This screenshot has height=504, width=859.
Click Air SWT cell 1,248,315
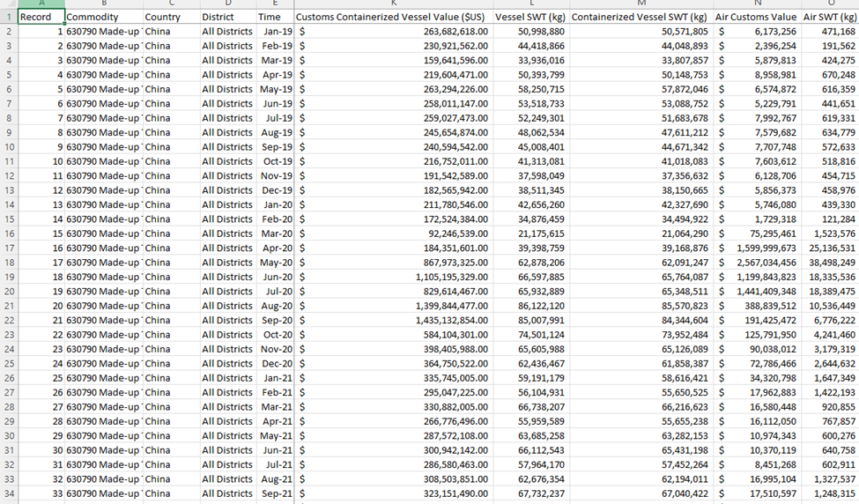[x=830, y=493]
